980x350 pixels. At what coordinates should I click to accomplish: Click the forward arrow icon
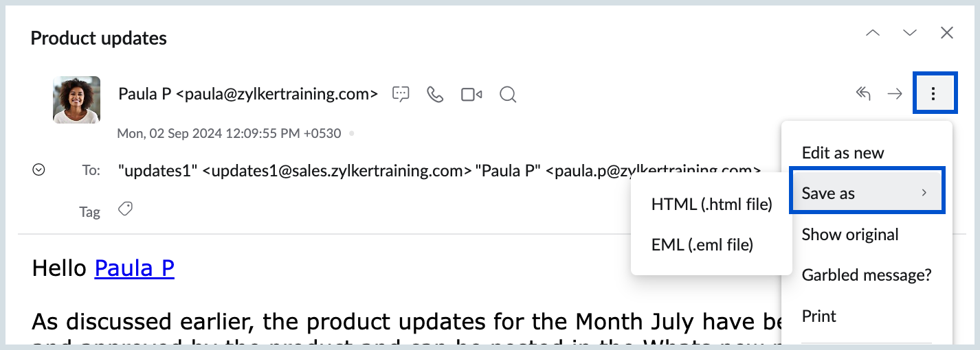pos(894,94)
